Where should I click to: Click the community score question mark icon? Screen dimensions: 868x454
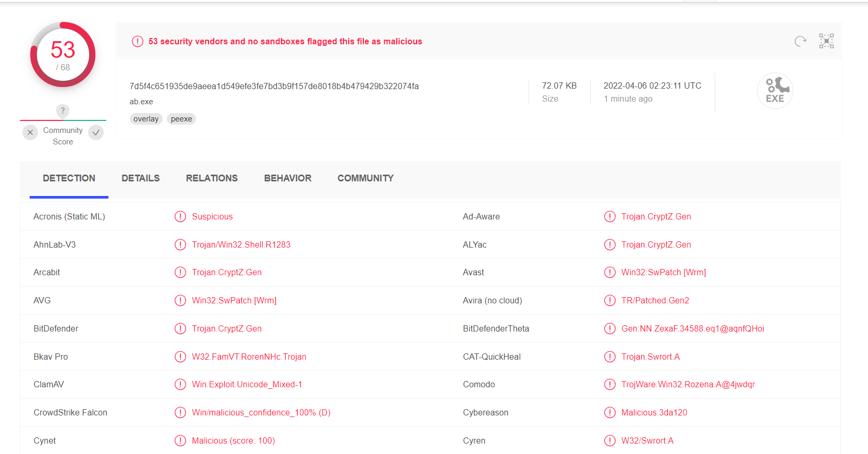pos(63,111)
